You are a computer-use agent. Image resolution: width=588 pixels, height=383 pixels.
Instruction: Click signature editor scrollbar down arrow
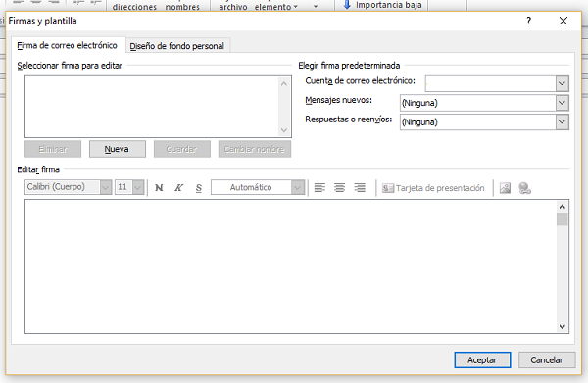coord(562,327)
